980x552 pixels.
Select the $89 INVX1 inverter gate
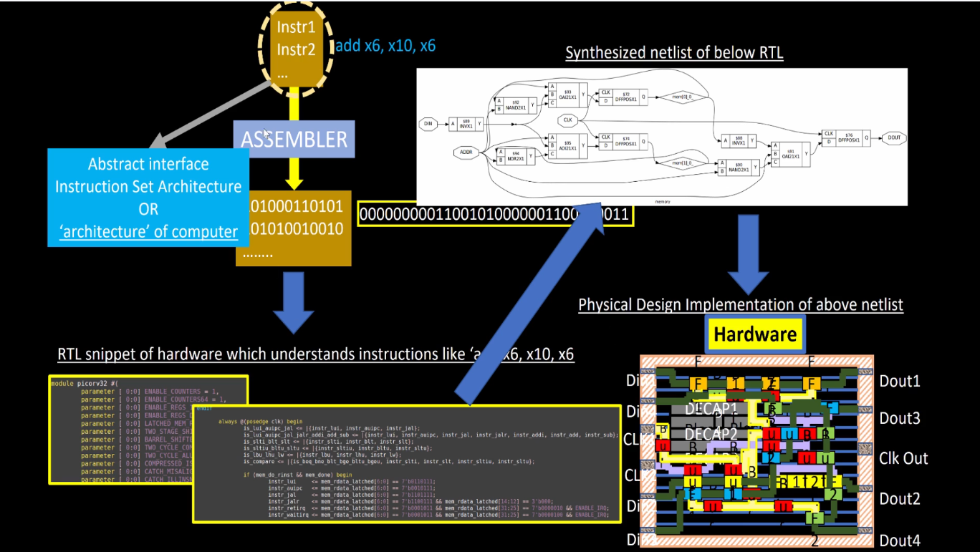[x=466, y=125]
